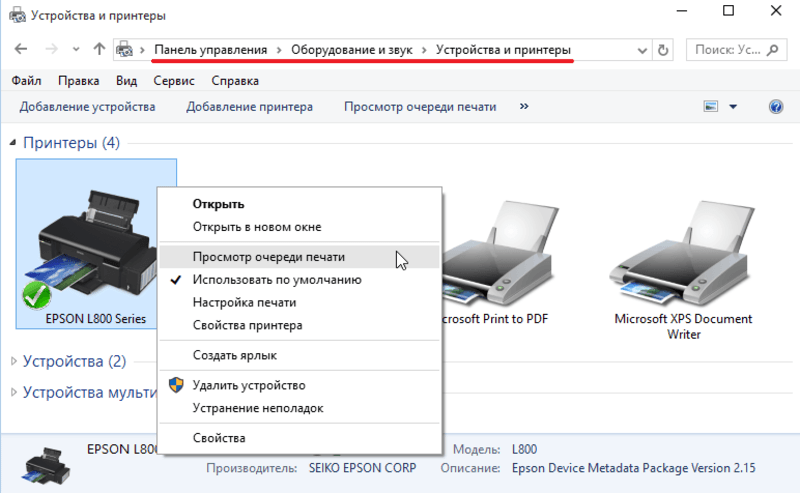Screen dimensions: 800x493
Task: Choose Открыть в новом окне
Action: [x=299, y=227]
